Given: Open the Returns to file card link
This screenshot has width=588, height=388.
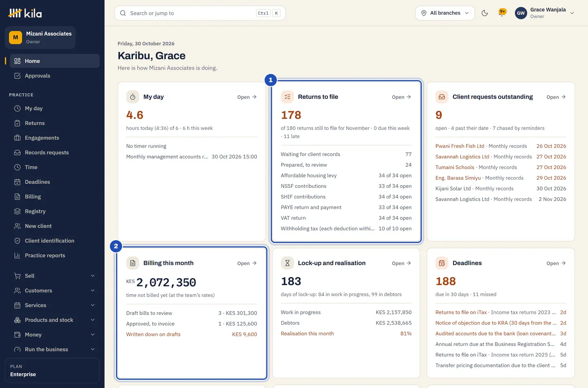Looking at the screenshot, I should [x=401, y=97].
